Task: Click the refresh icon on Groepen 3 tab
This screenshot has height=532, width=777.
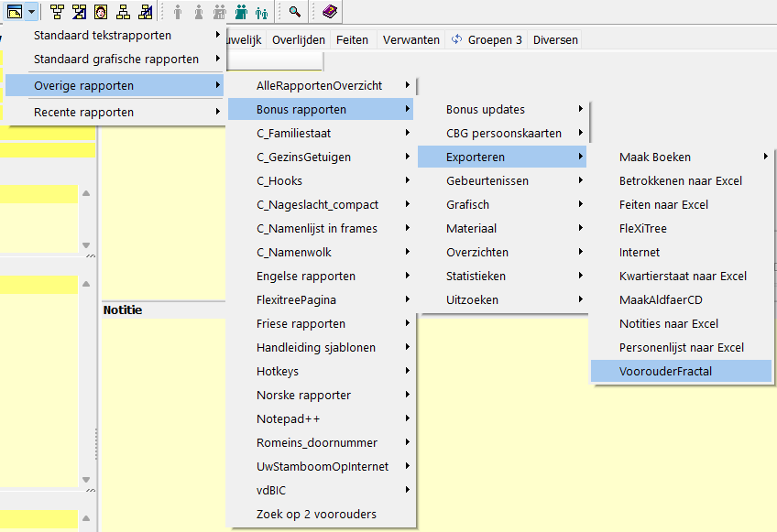Action: click(x=456, y=39)
